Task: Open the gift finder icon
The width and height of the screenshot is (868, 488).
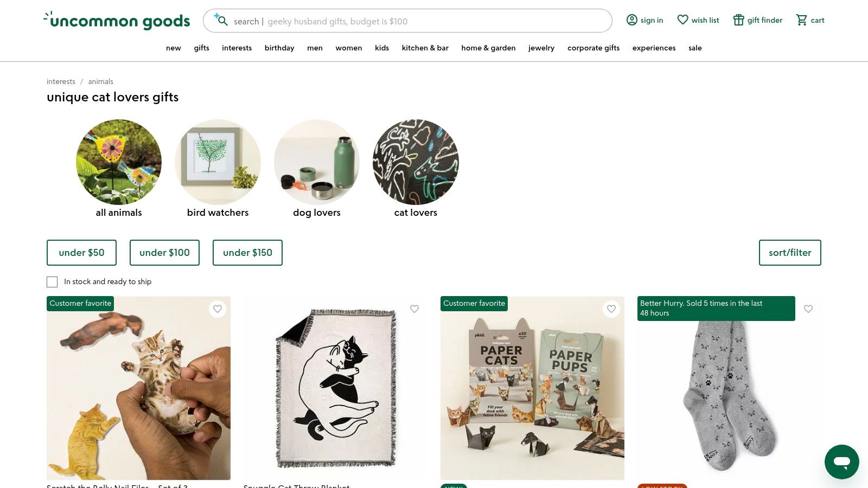Action: 738,20
